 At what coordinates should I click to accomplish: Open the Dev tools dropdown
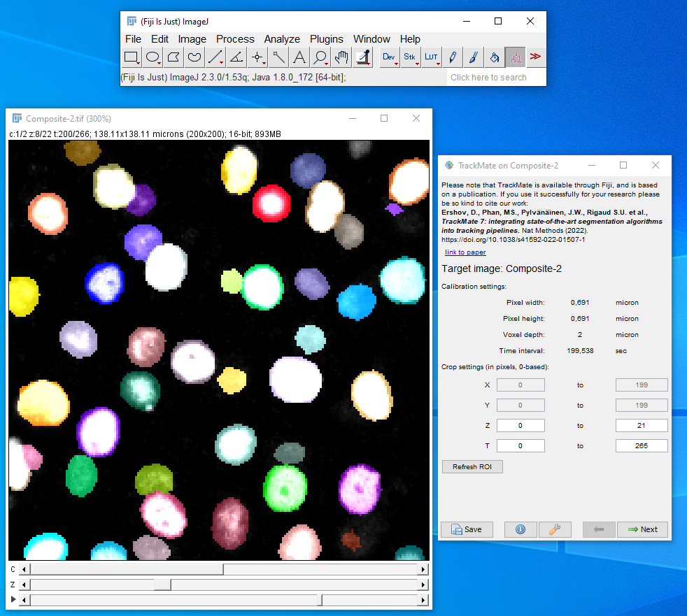point(389,57)
